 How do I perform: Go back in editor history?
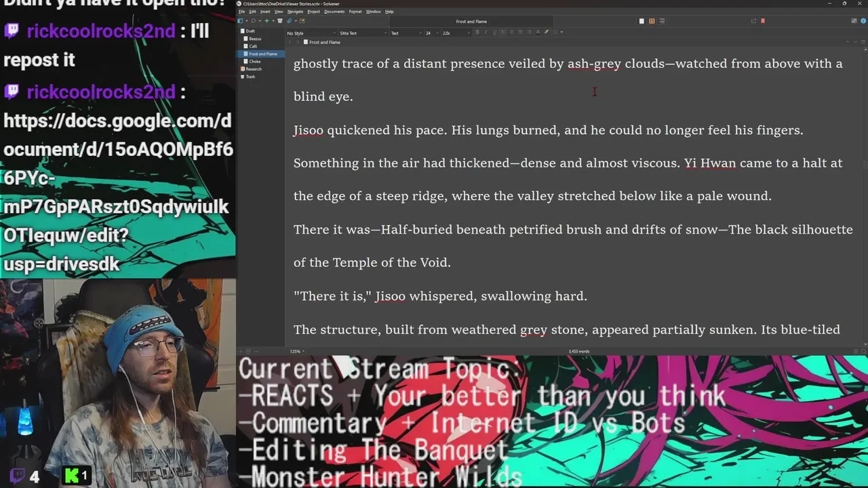[290, 42]
